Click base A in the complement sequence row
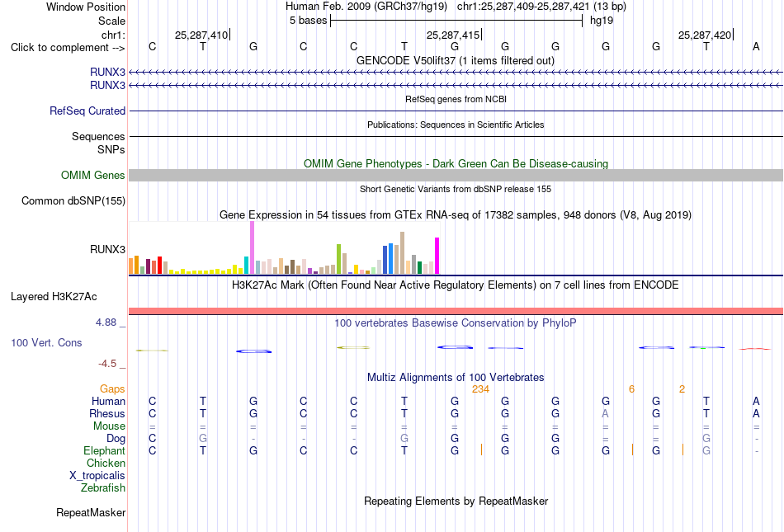This screenshot has height=532, width=784. click(756, 46)
